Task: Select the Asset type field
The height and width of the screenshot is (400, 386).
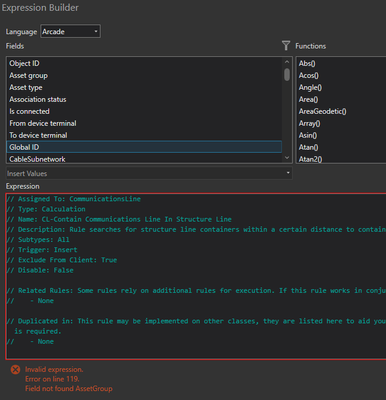Action: coord(144,87)
